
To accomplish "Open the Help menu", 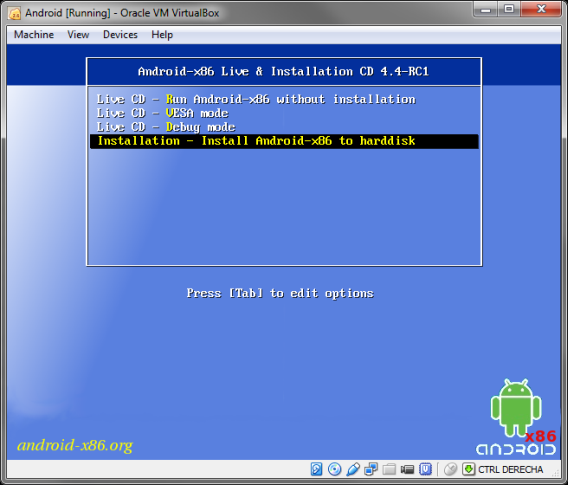I will [x=162, y=35].
